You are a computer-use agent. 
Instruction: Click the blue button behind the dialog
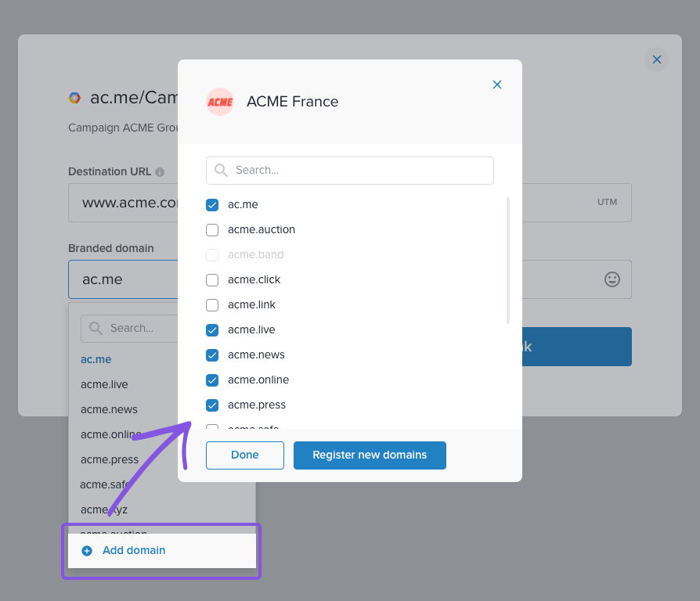[x=577, y=347]
